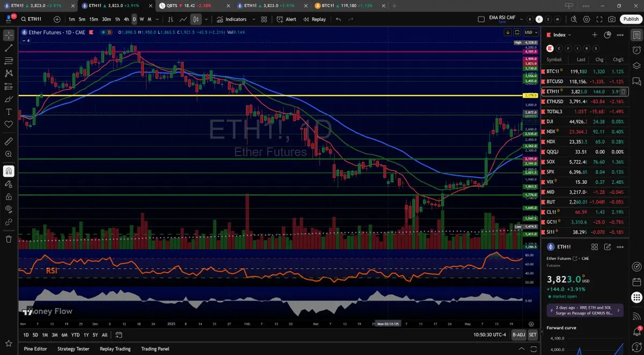Expand the collapsed indicator legend arrow showing 4
The width and height of the screenshot is (644, 355).
point(25,40)
